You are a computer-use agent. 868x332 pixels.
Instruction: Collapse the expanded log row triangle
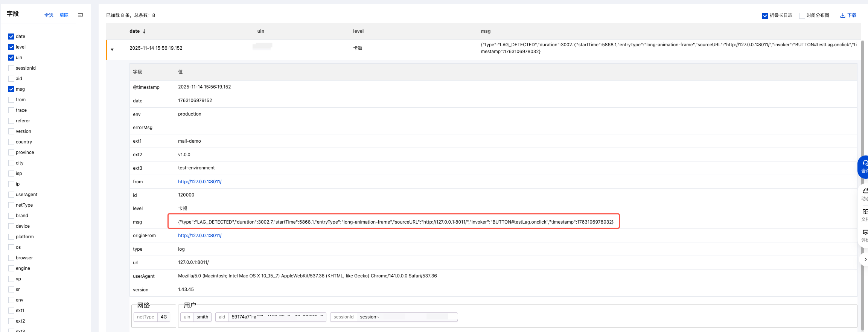click(x=112, y=50)
